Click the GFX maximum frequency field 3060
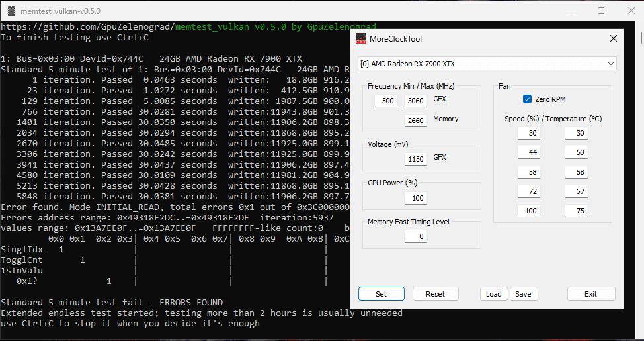Image resolution: width=644 pixels, height=341 pixels. tap(416, 101)
